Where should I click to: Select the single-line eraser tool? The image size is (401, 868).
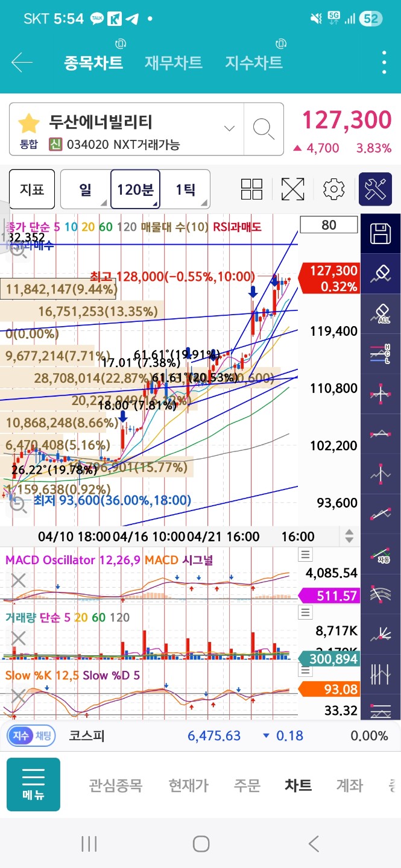tap(380, 273)
